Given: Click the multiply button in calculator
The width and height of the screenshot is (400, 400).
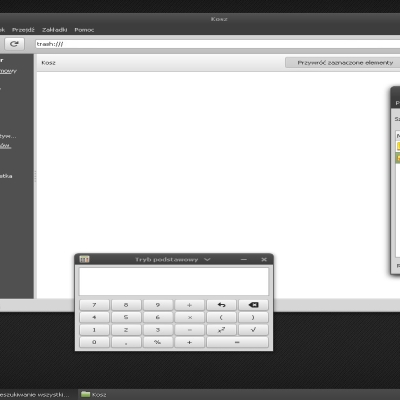Looking at the screenshot, I should [189, 317].
